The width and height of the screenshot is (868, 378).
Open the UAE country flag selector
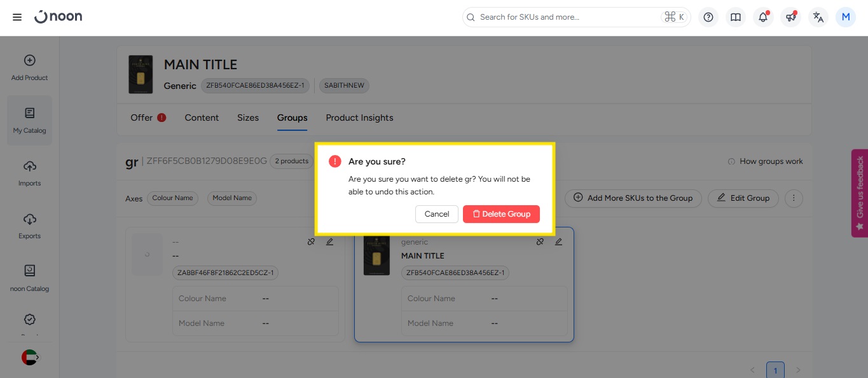(x=30, y=357)
